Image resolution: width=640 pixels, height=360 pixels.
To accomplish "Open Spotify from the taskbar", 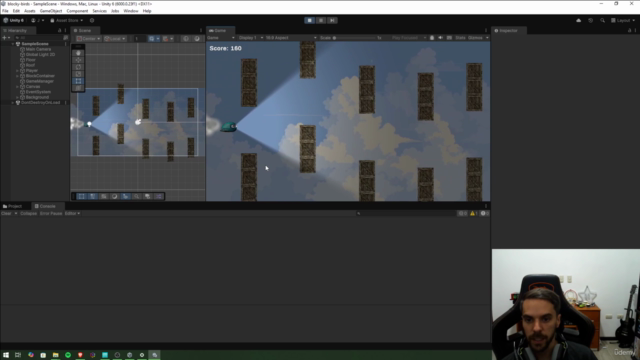I will point(68,355).
